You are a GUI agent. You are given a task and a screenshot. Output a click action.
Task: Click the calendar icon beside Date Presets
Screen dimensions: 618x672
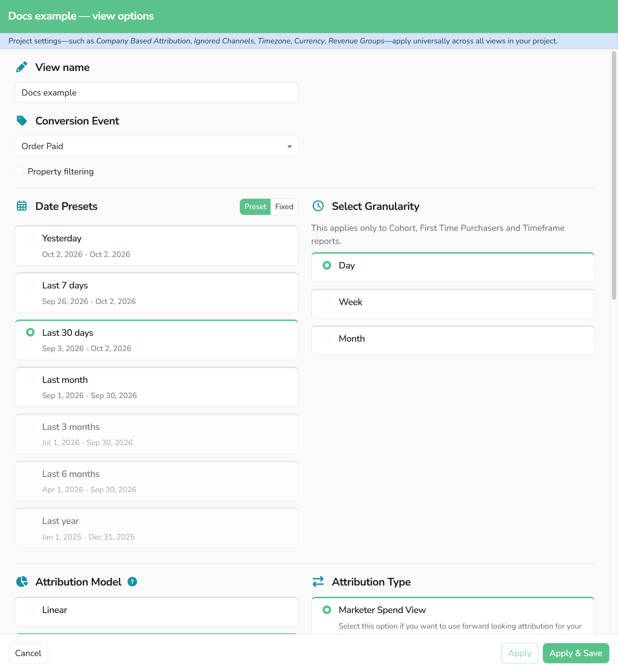(22, 206)
